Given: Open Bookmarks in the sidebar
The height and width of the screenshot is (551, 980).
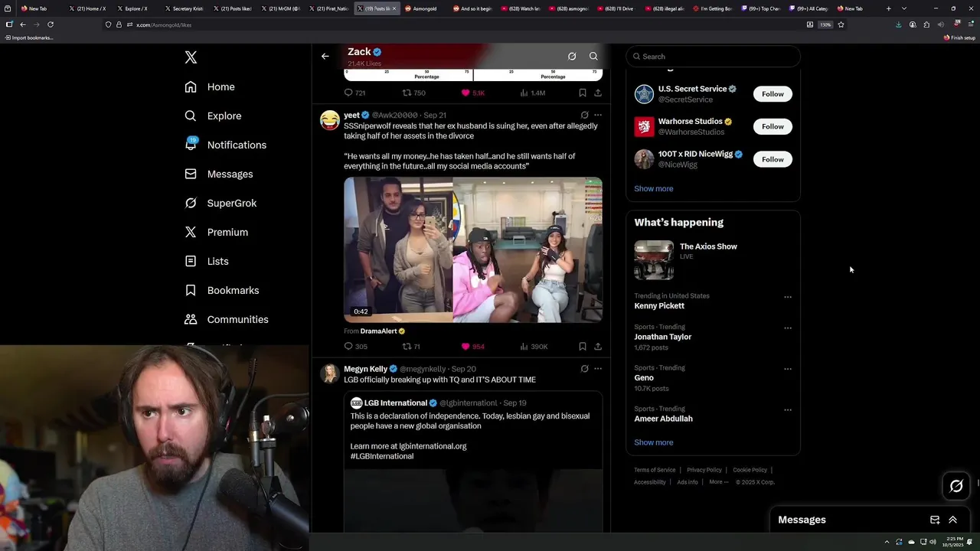Looking at the screenshot, I should click(221, 290).
